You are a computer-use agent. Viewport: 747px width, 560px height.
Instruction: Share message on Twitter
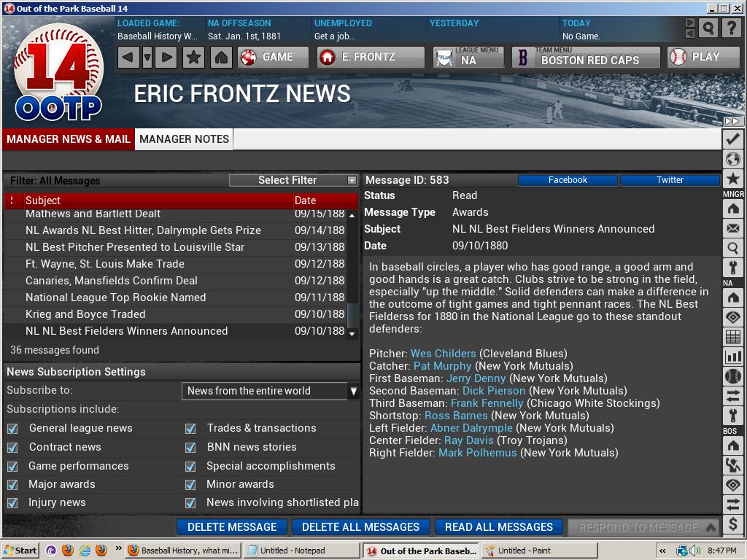pos(670,180)
